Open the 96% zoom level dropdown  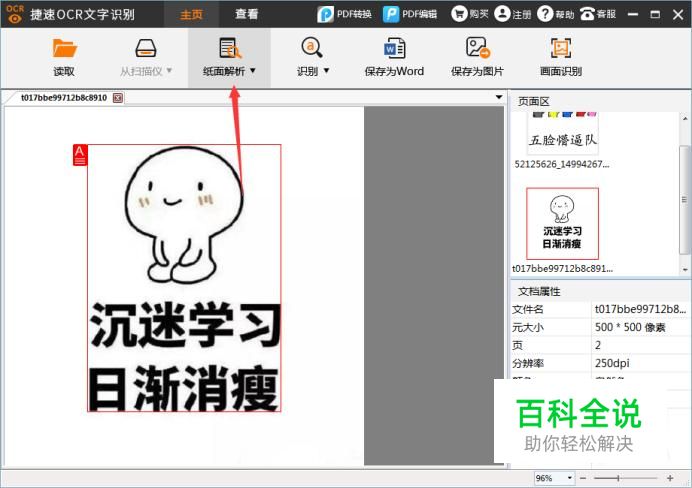tap(570, 478)
